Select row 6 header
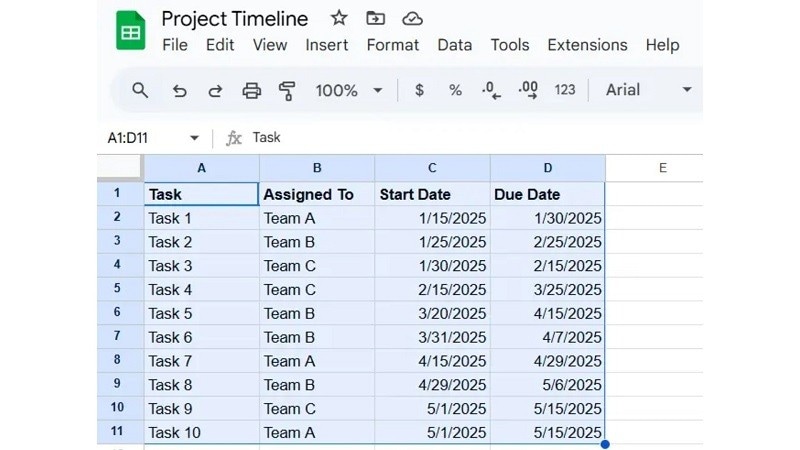This screenshot has height=450, width=800. (120, 313)
